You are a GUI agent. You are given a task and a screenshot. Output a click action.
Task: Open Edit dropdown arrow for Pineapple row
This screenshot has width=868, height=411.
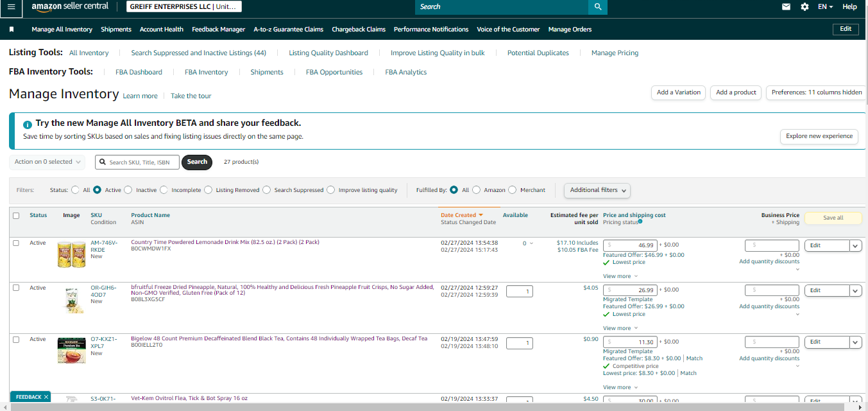(x=855, y=290)
